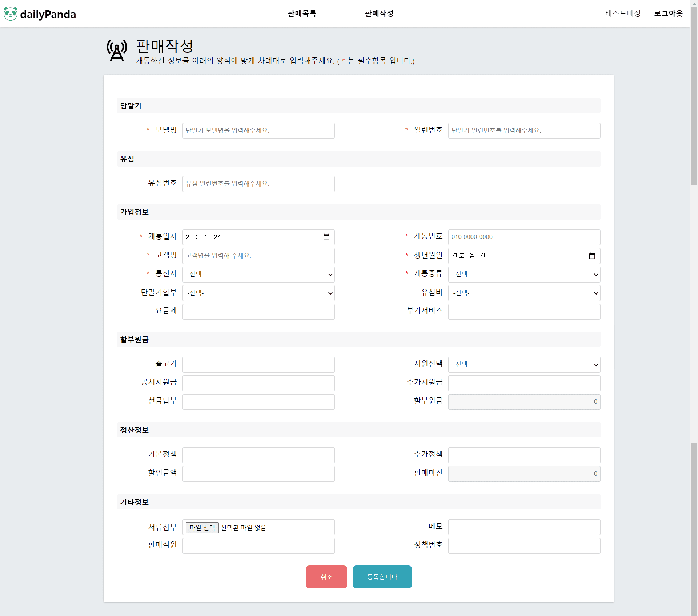698x616 pixels.
Task: Click the 메모 text field
Action: (524, 527)
